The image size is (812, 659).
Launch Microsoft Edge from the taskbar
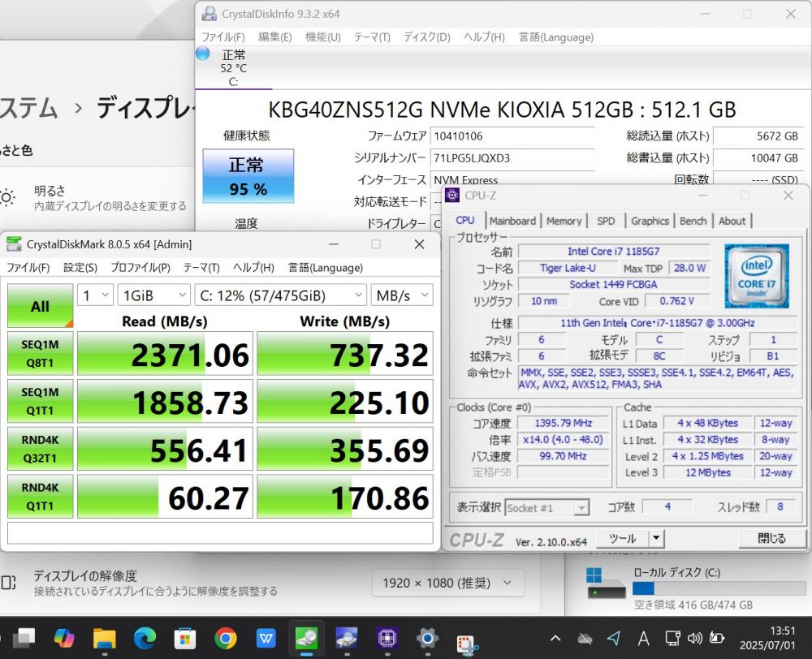[145, 638]
